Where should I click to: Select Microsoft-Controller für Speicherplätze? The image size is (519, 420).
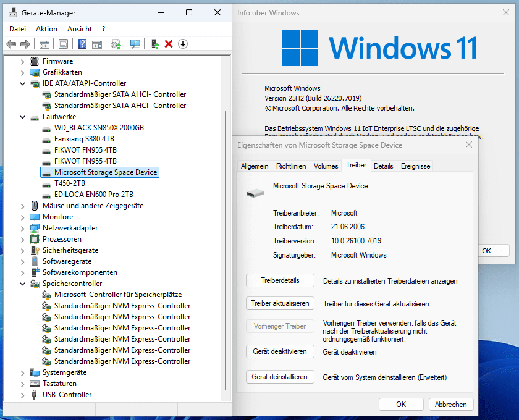coord(118,295)
